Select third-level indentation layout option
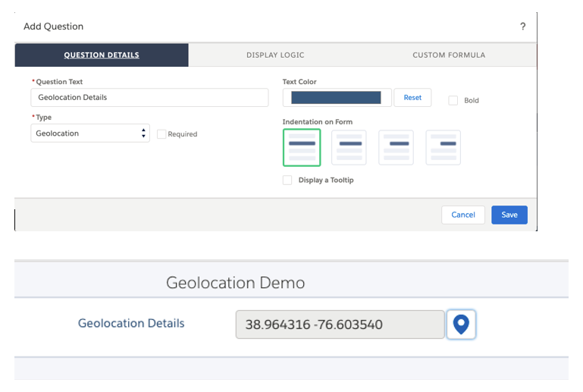This screenshot has width=583, height=392. pyautogui.click(x=444, y=147)
